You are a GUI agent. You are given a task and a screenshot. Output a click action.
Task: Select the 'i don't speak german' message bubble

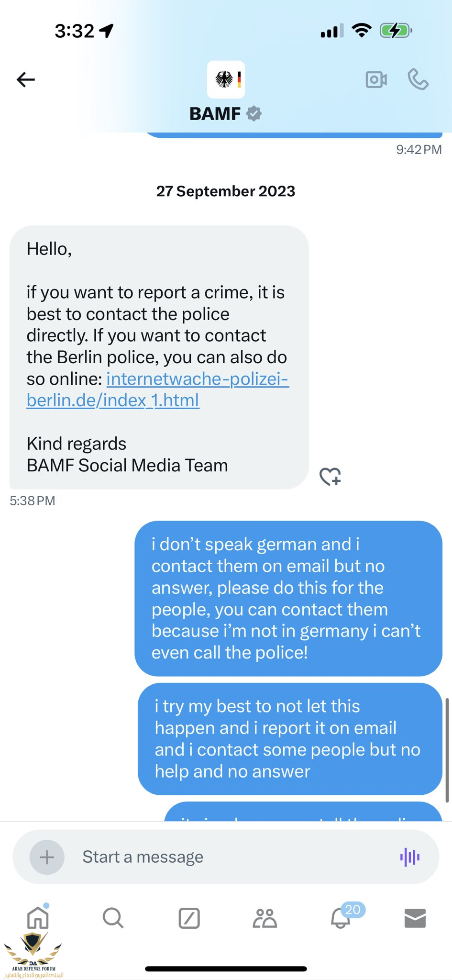tap(288, 599)
